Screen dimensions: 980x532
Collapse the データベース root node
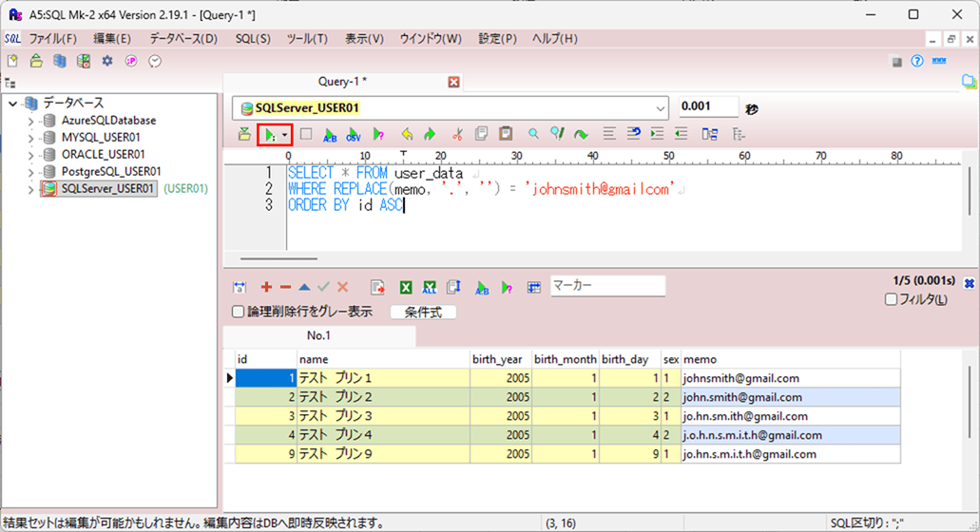click(x=13, y=104)
